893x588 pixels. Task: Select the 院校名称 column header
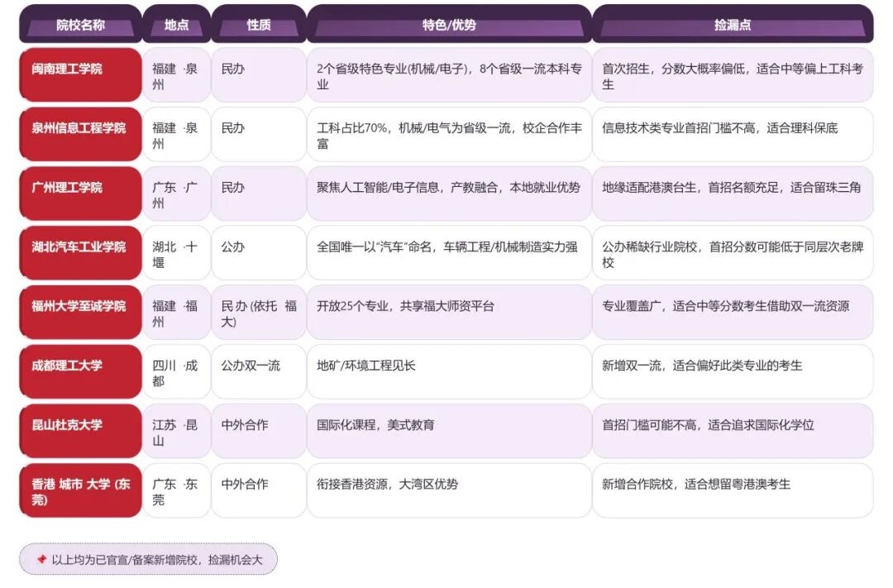[80, 25]
